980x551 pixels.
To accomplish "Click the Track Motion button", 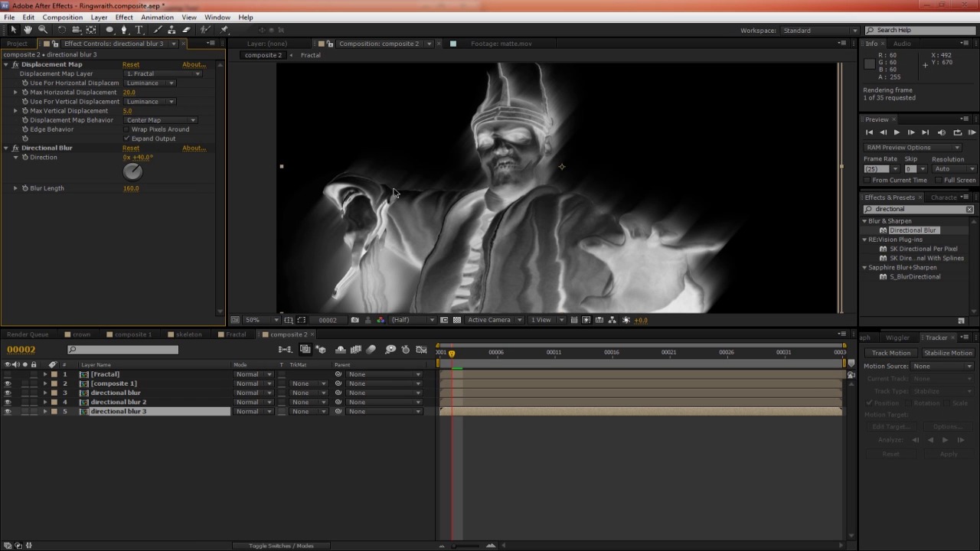I will tap(891, 353).
